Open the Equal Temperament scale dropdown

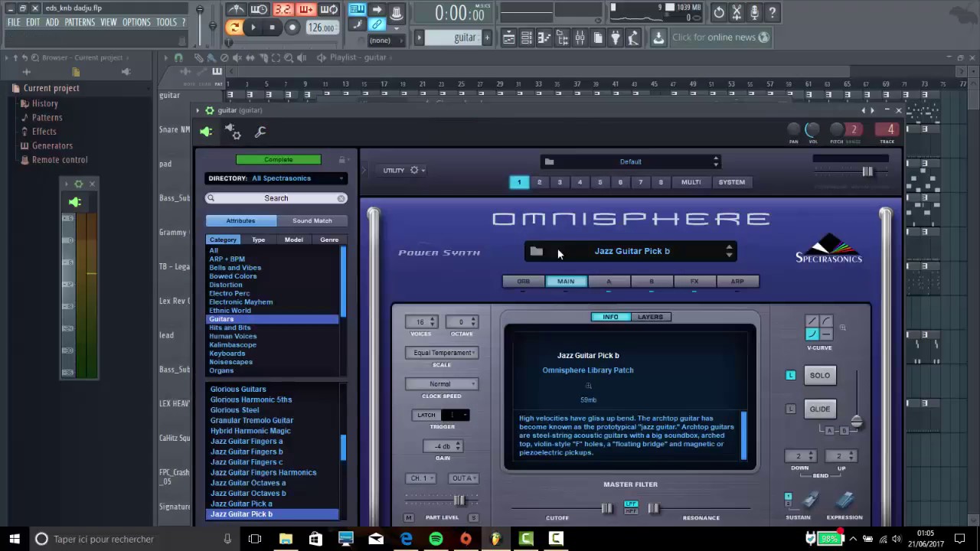(442, 353)
